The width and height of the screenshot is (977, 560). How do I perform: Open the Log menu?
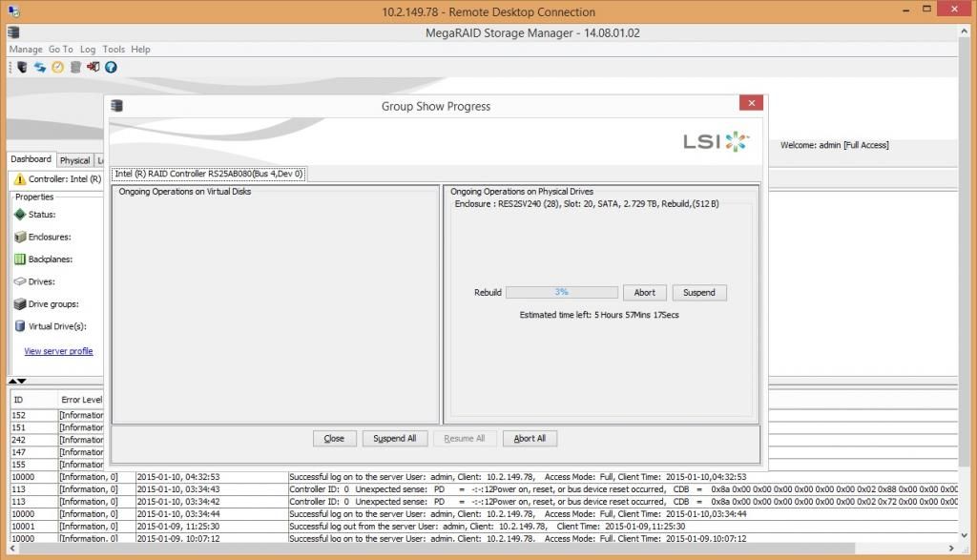[x=88, y=50]
